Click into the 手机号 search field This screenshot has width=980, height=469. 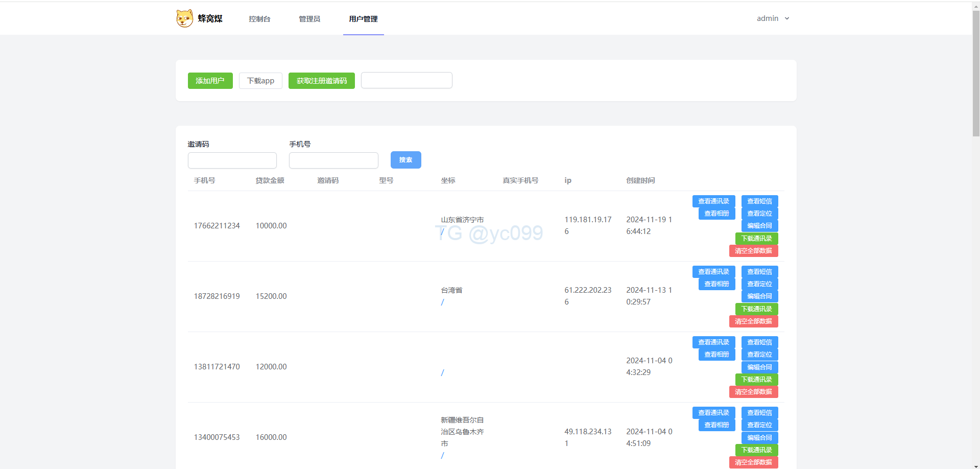pyautogui.click(x=333, y=160)
